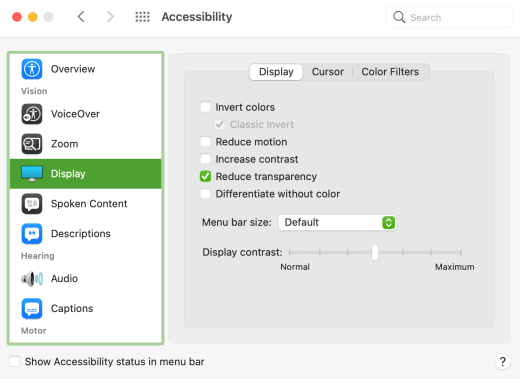Check the Increase contrast option
Image resolution: width=520 pixels, height=379 pixels.
click(x=205, y=159)
